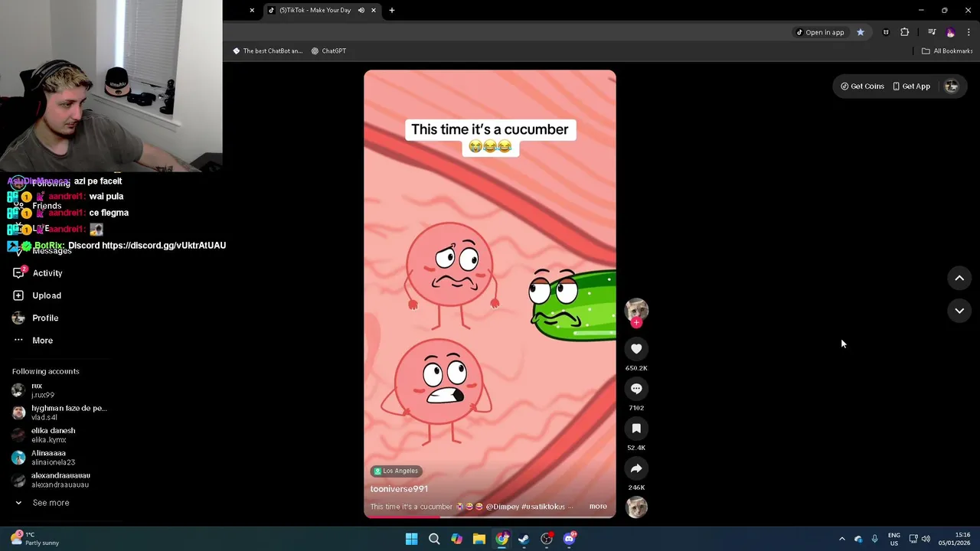Image resolution: width=980 pixels, height=551 pixels.
Task: Open followed account vlad.s4l
Action: 60,412
